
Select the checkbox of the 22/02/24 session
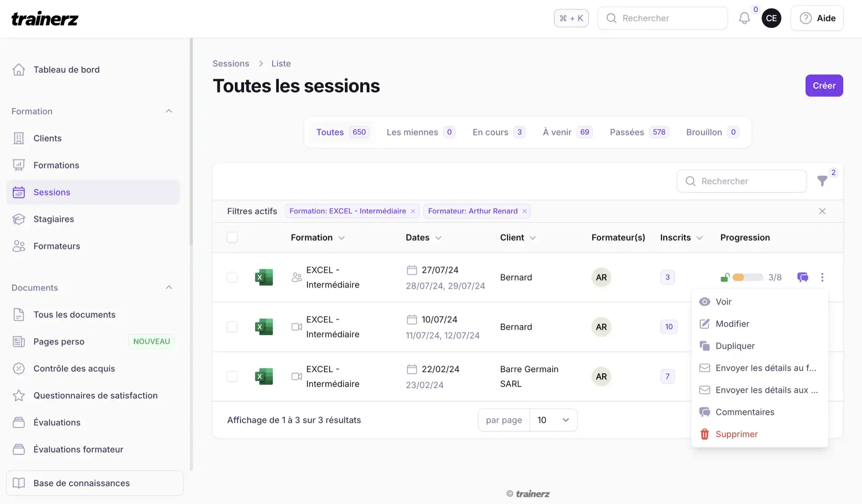pos(232,377)
